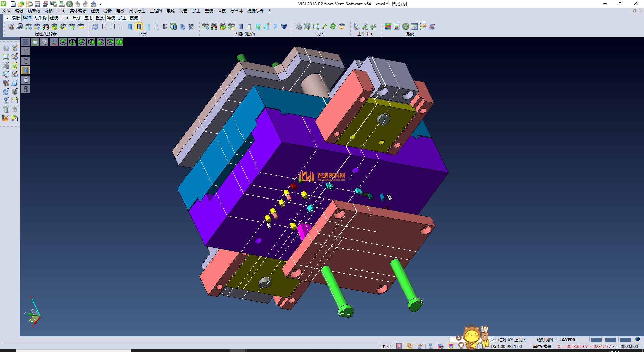Screen dimensions: 644x352
Task: Click the color palette grid icon
Action: (388, 26)
